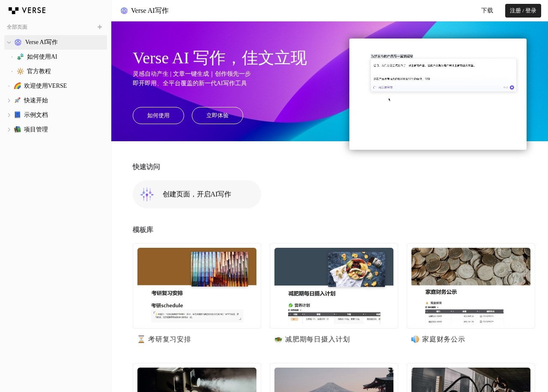The height and width of the screenshot is (392, 548).
Task: Click the puzzle icon beside 如何使用AI
Action: [20, 56]
